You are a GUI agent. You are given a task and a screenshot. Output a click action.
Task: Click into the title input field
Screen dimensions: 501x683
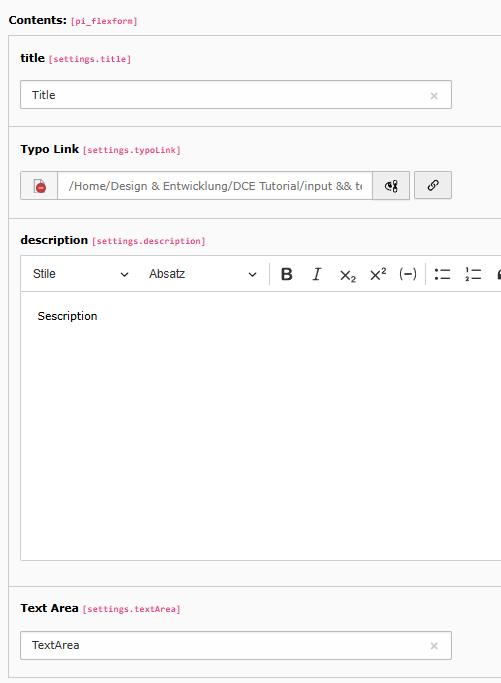coord(236,95)
